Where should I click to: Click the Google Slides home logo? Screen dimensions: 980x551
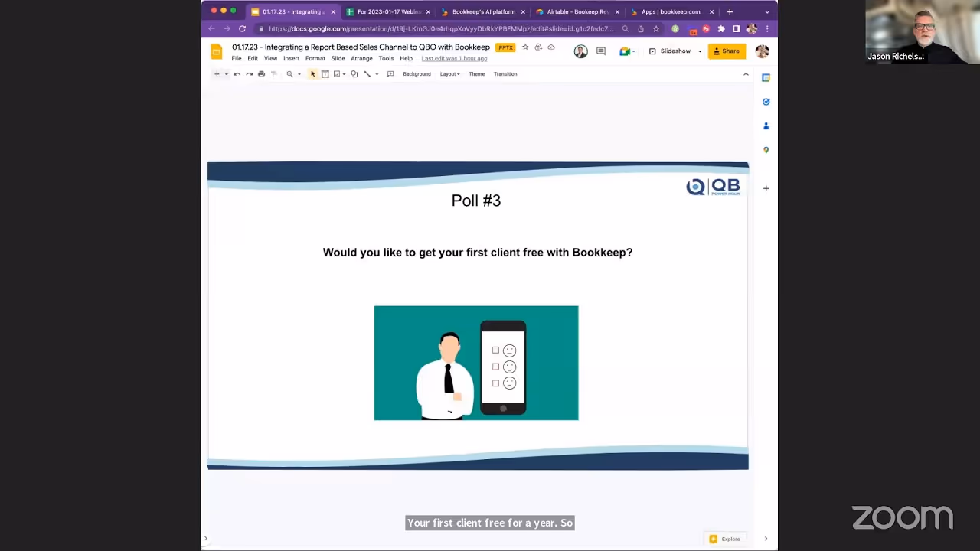[x=217, y=52]
